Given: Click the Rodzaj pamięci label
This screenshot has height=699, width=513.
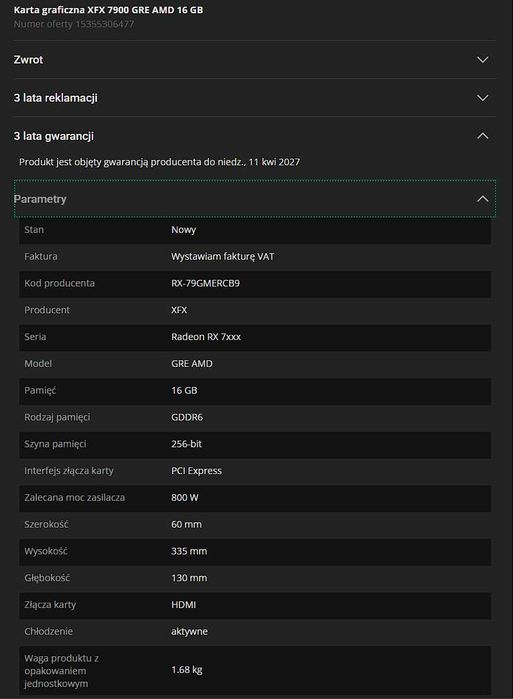Looking at the screenshot, I should tap(57, 417).
